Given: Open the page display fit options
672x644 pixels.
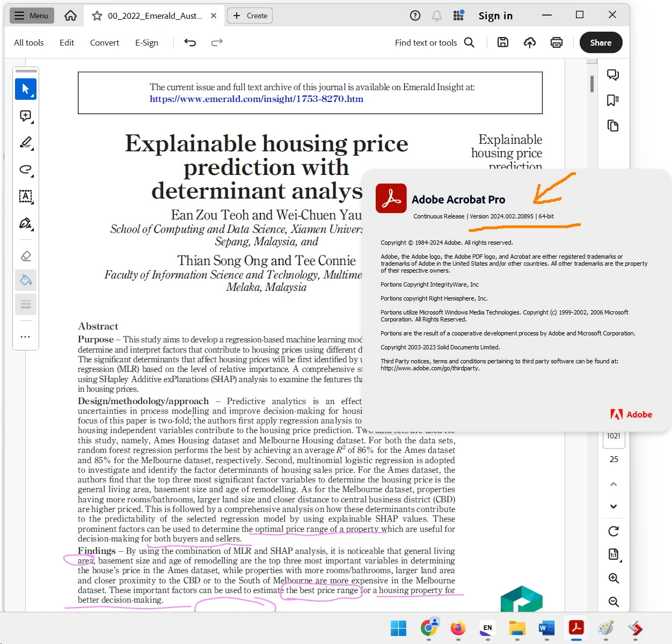Looking at the screenshot, I should tap(614, 554).
